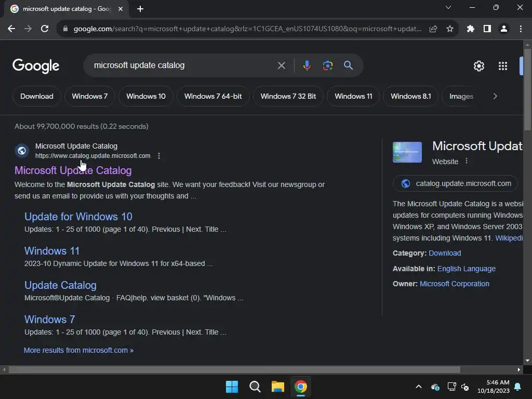The height and width of the screenshot is (399, 532).
Task: Open Microsoft Corporation owner link
Action: [454, 284]
